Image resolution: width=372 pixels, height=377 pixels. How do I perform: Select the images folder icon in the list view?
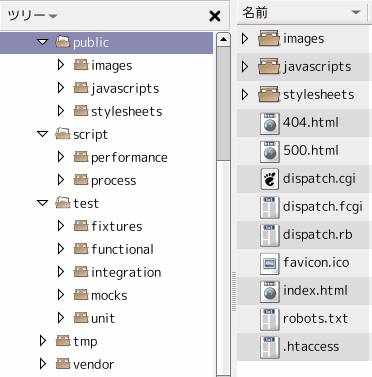(269, 39)
